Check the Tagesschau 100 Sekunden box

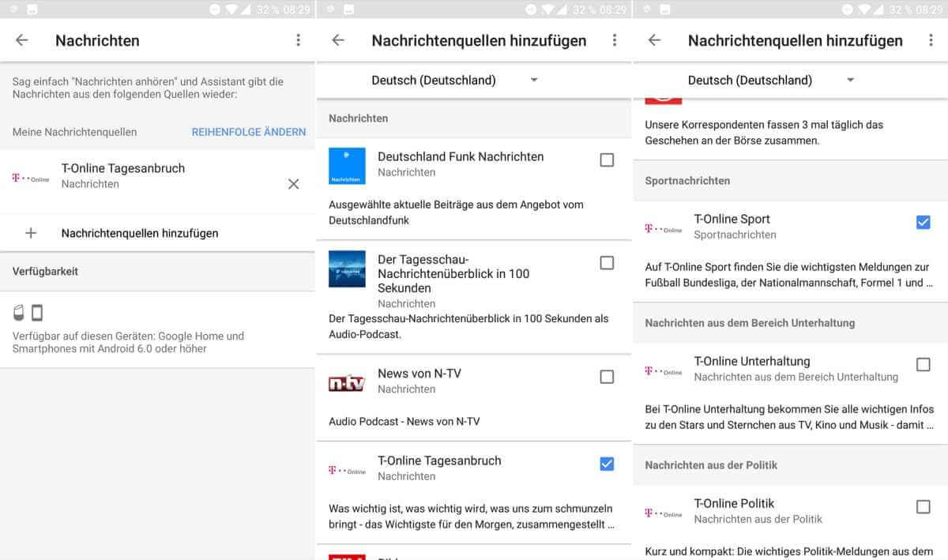607,263
